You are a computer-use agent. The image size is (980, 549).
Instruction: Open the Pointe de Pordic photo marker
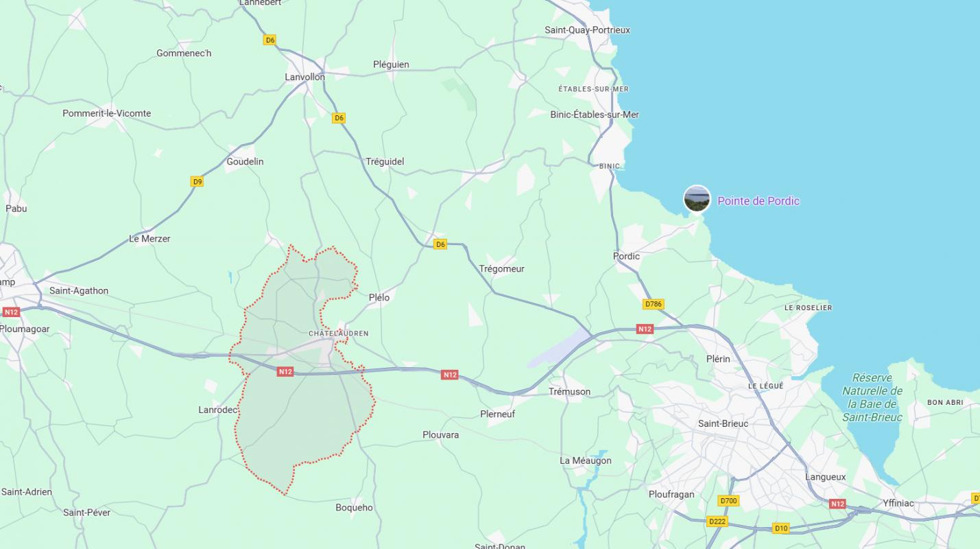[697, 199]
